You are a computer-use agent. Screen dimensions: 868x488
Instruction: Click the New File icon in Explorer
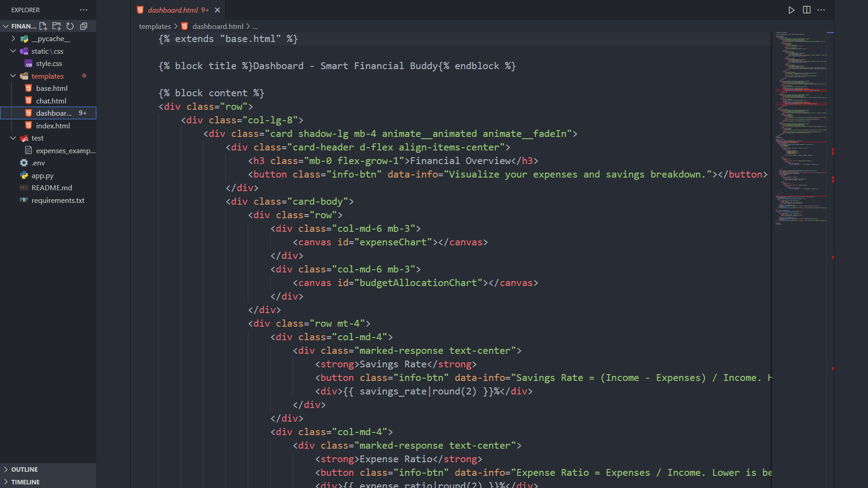click(43, 26)
